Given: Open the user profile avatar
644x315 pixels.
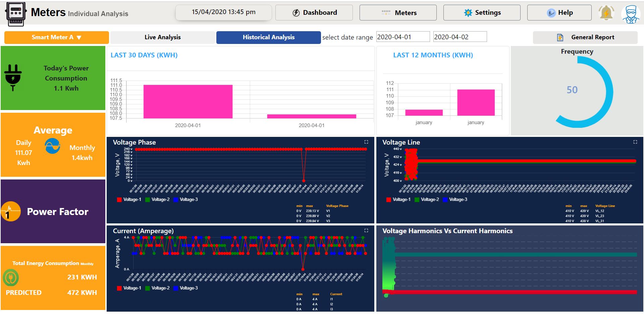Looking at the screenshot, I should (631, 14).
